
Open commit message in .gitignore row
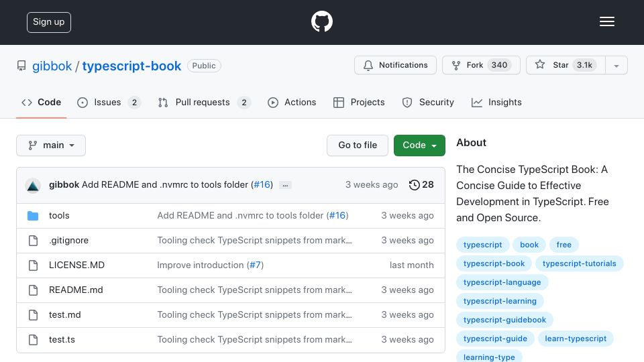(x=255, y=241)
